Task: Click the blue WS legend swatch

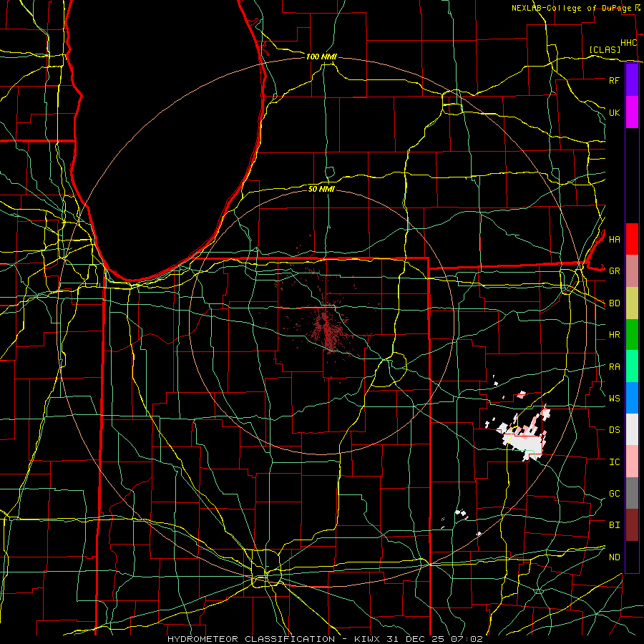Action: click(632, 398)
